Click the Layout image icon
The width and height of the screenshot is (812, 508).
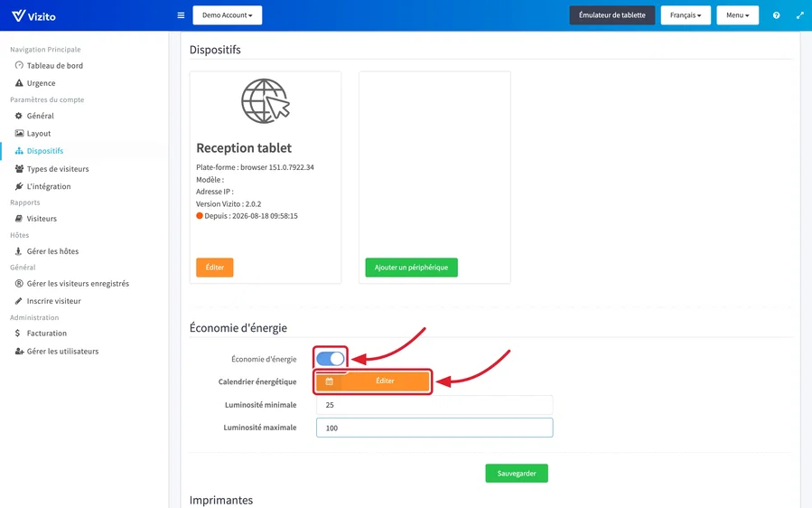[x=19, y=133]
